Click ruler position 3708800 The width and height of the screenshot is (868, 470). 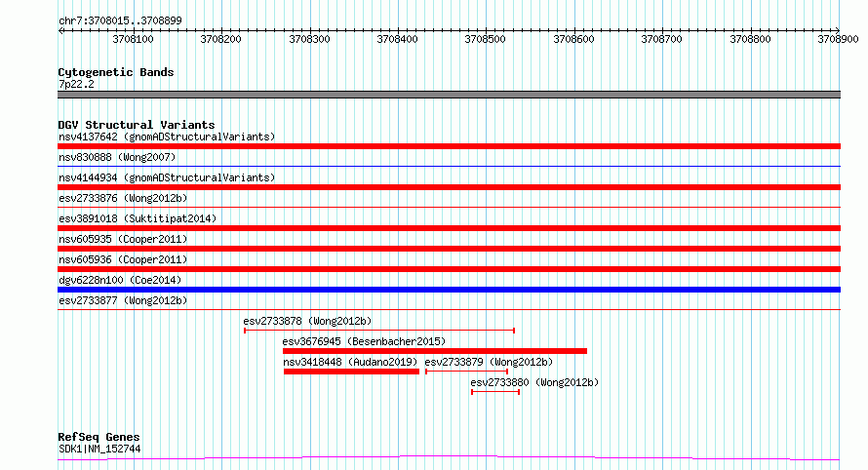tap(750, 39)
